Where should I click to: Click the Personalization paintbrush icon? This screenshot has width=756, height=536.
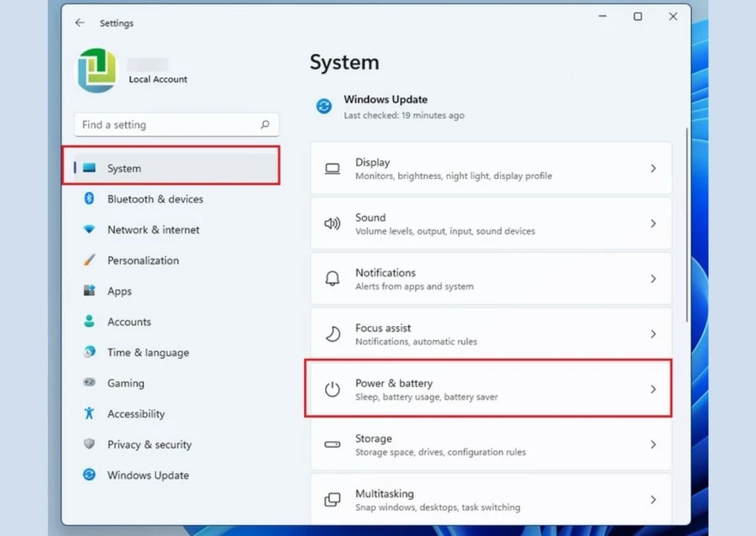pyautogui.click(x=89, y=260)
